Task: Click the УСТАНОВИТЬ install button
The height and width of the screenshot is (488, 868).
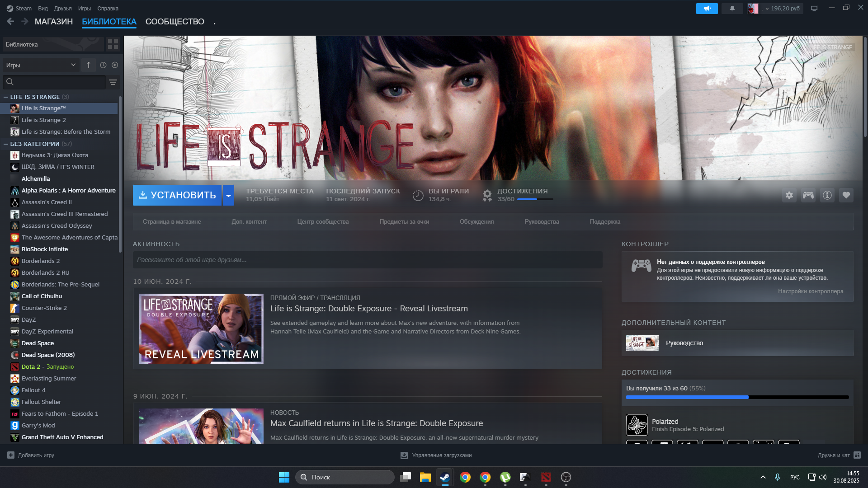Action: [177, 195]
